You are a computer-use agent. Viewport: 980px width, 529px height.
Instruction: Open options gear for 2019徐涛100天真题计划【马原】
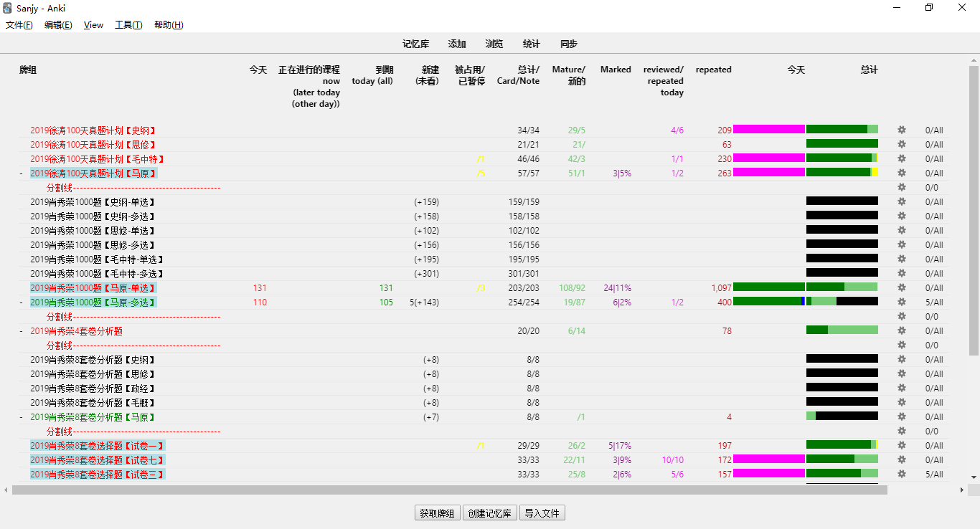click(x=902, y=173)
